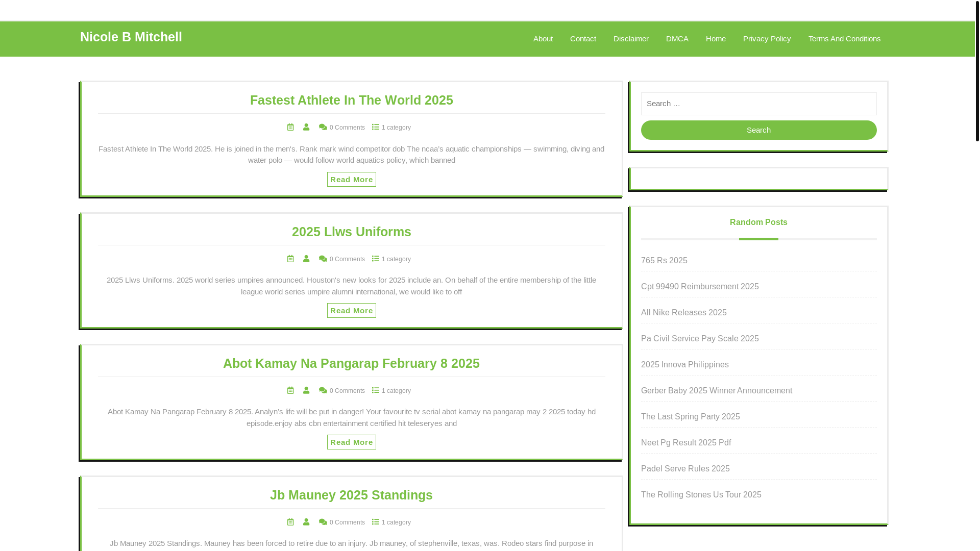Read More on Fastest Athlete post

pyautogui.click(x=352, y=180)
